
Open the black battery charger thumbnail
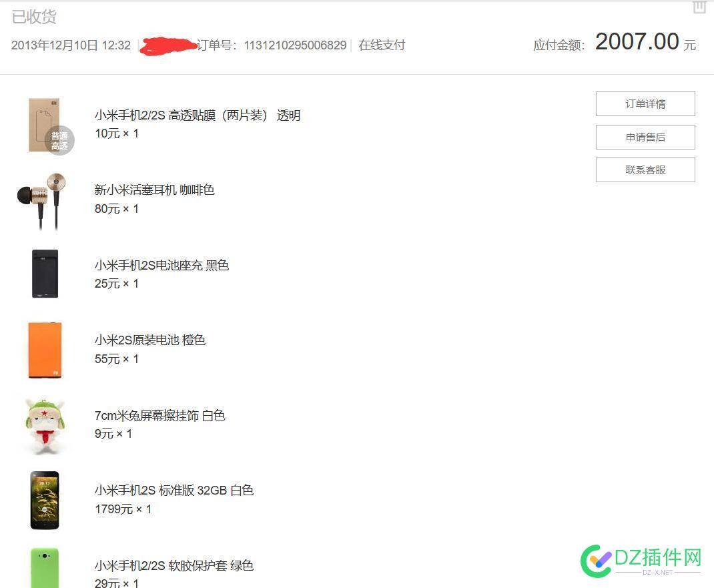(x=45, y=274)
